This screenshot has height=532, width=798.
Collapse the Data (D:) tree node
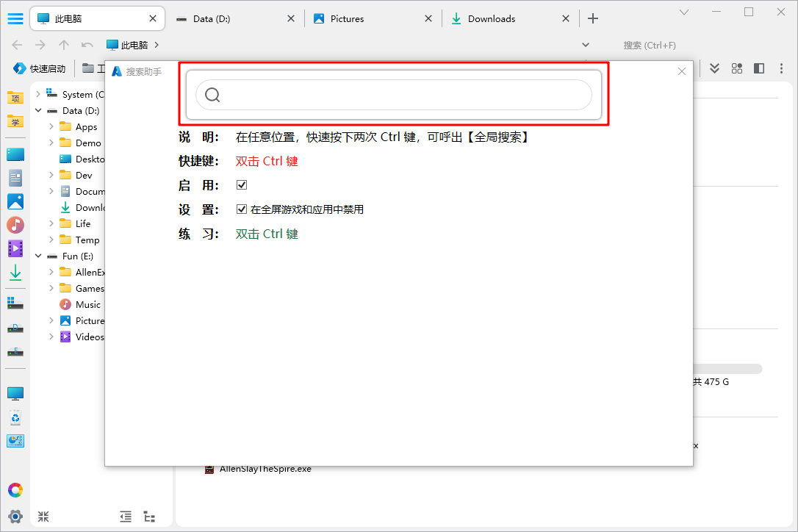coord(38,111)
